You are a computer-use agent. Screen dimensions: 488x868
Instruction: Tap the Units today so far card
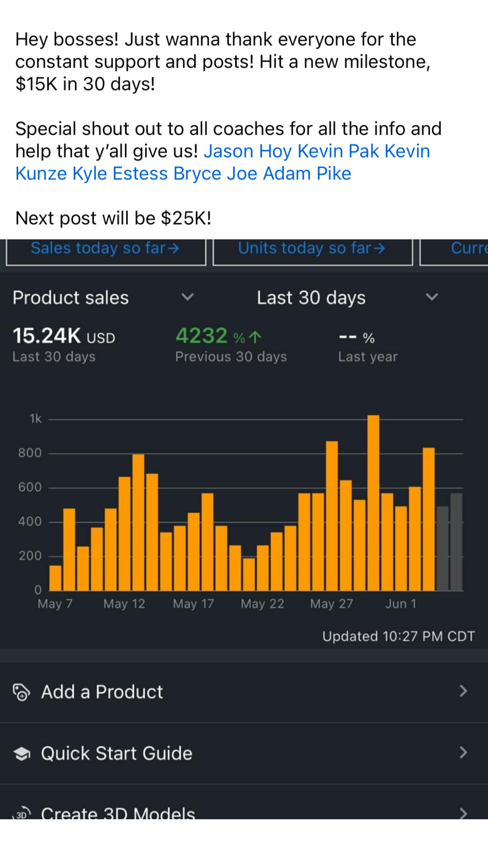click(x=312, y=249)
